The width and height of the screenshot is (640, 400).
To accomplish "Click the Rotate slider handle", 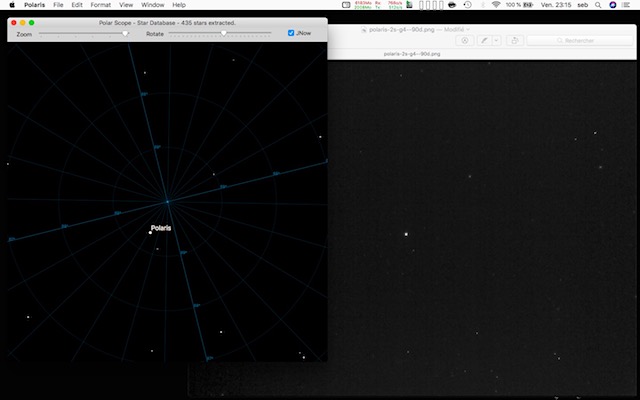I will 223,33.
